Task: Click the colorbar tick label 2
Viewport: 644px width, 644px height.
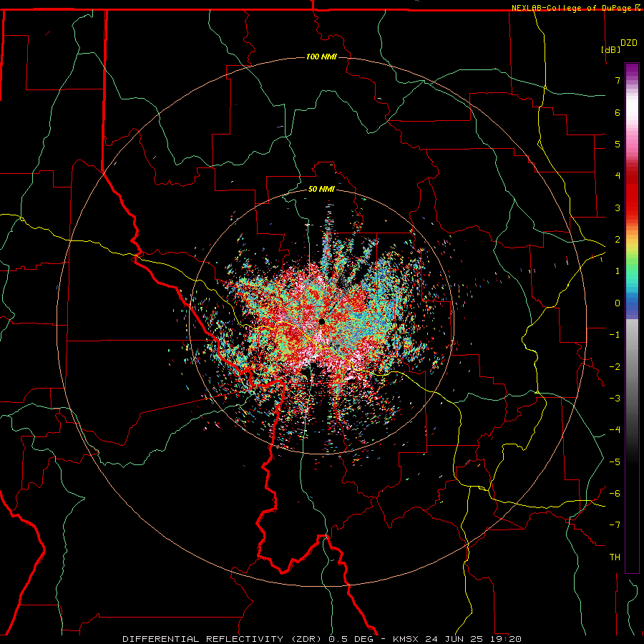Action: pos(618,240)
